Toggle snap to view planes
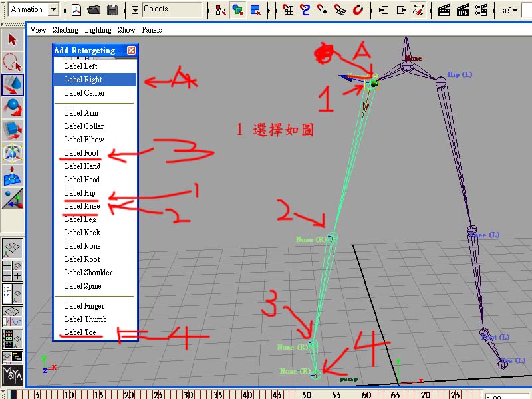Image resolution: width=532 pixels, height=399 pixels. [x=340, y=10]
